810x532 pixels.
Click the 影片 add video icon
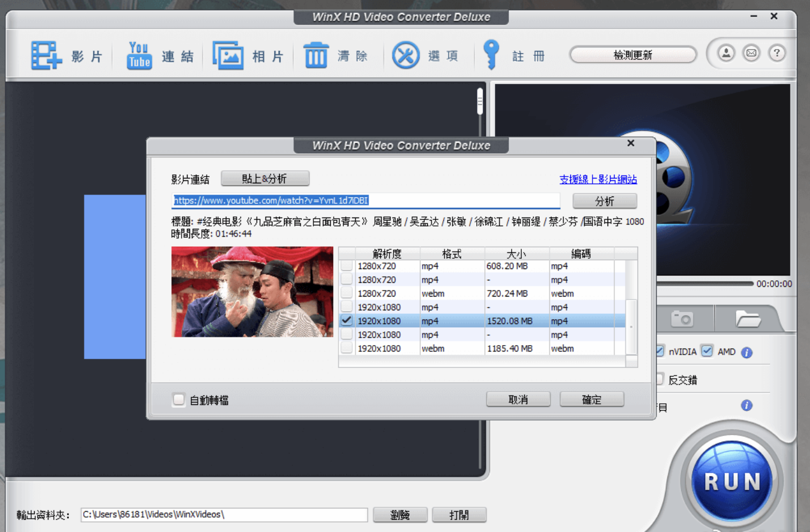point(46,55)
